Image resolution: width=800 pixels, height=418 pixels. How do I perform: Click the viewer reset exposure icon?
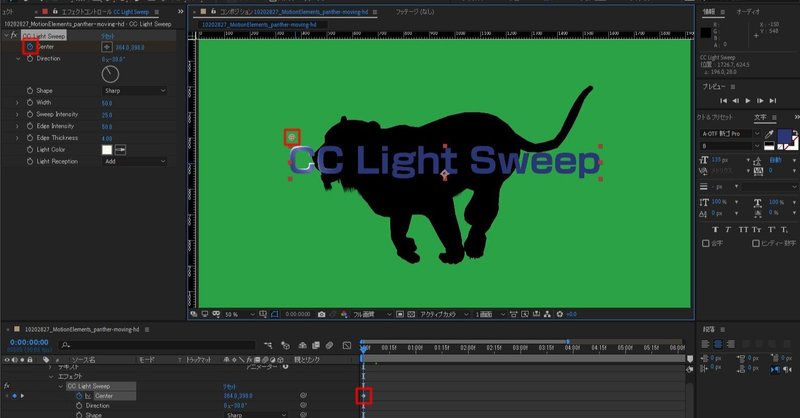560,314
